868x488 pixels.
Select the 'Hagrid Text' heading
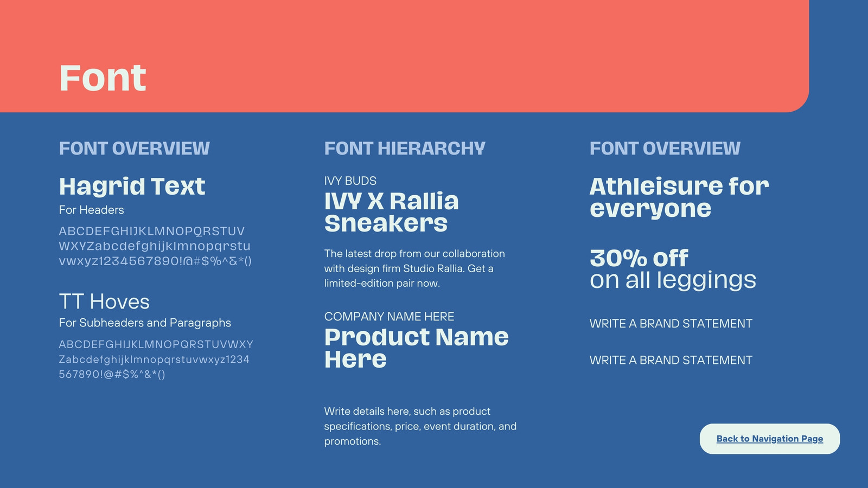132,187
